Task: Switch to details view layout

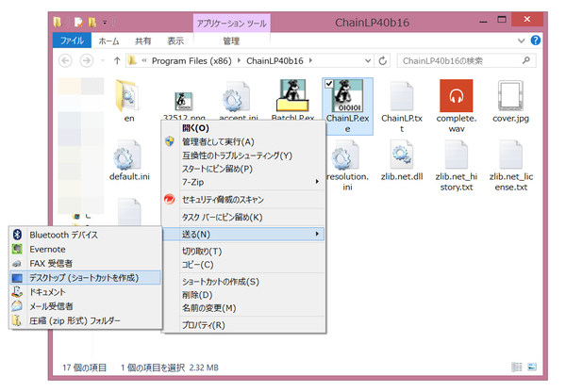Action: click(517, 367)
